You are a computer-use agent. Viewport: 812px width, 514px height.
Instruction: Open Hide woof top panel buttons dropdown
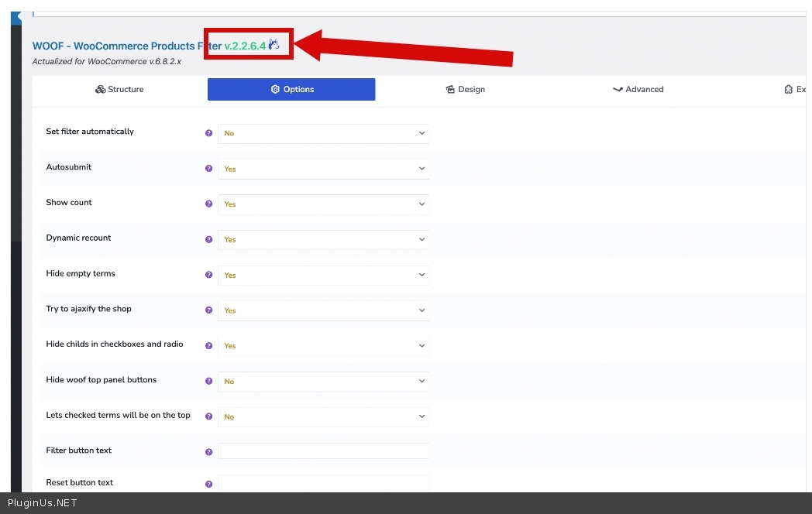click(x=323, y=382)
